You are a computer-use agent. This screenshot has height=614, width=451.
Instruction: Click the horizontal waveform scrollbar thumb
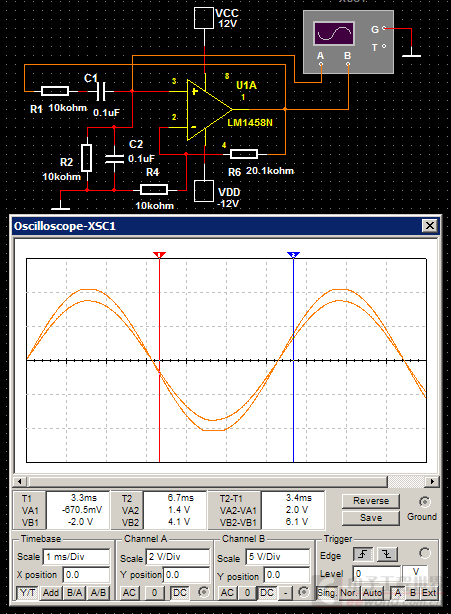click(x=208, y=481)
